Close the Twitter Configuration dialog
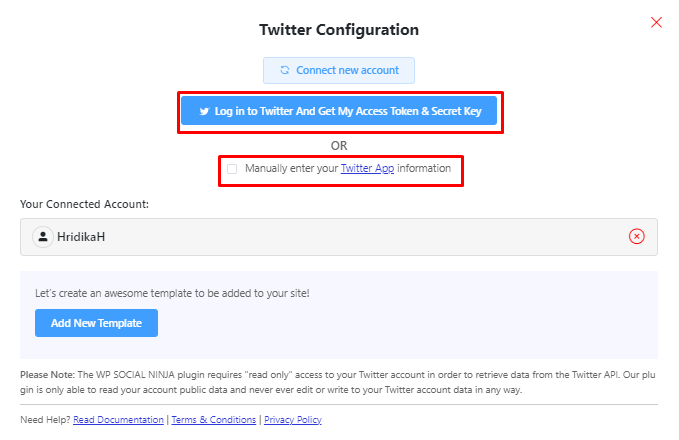This screenshot has width=679, height=440. tap(656, 22)
